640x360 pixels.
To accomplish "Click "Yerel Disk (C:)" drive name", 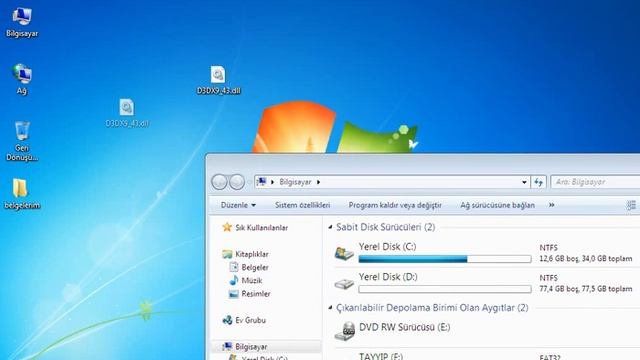I will coord(387,247).
